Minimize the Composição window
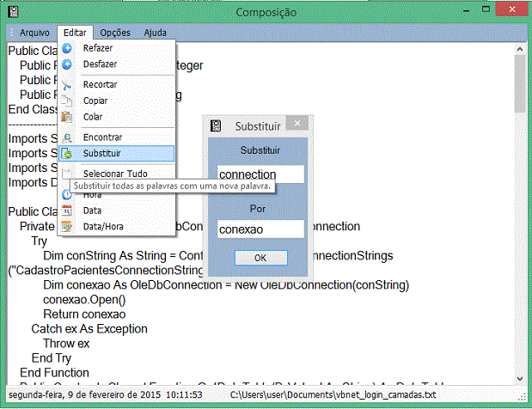This screenshot has height=409, width=532. pyautogui.click(x=467, y=10)
